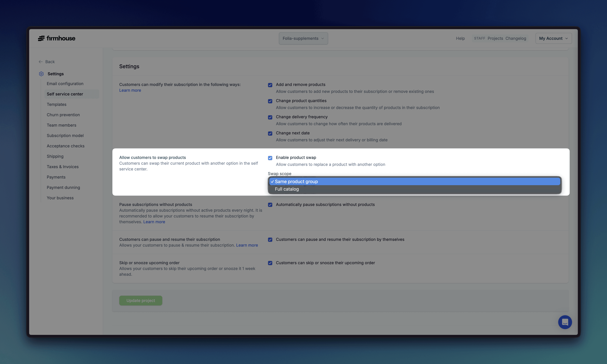Click Help in the top bar
This screenshot has width=607, height=364.
(x=460, y=39)
